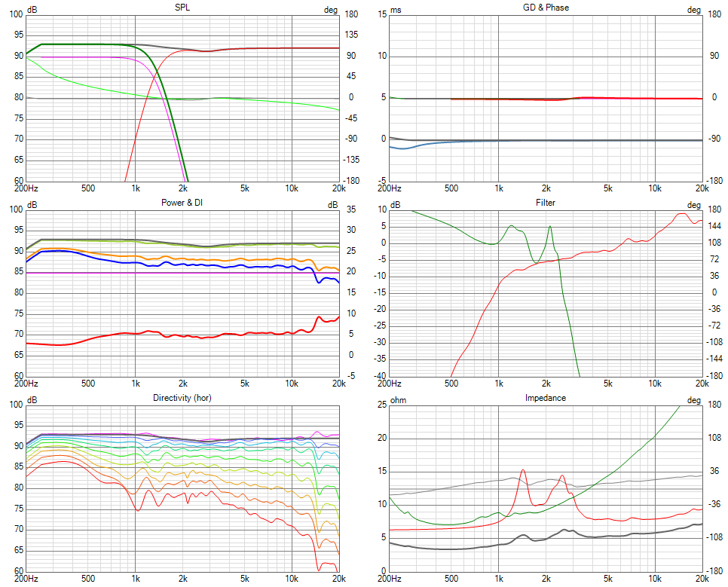Click the 25 ohm axis value on Impedance chart

[382, 405]
